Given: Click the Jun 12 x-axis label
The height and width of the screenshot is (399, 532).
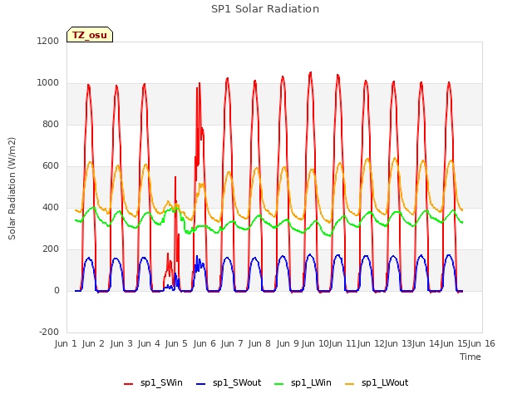Looking at the screenshot, I should (x=371, y=343).
